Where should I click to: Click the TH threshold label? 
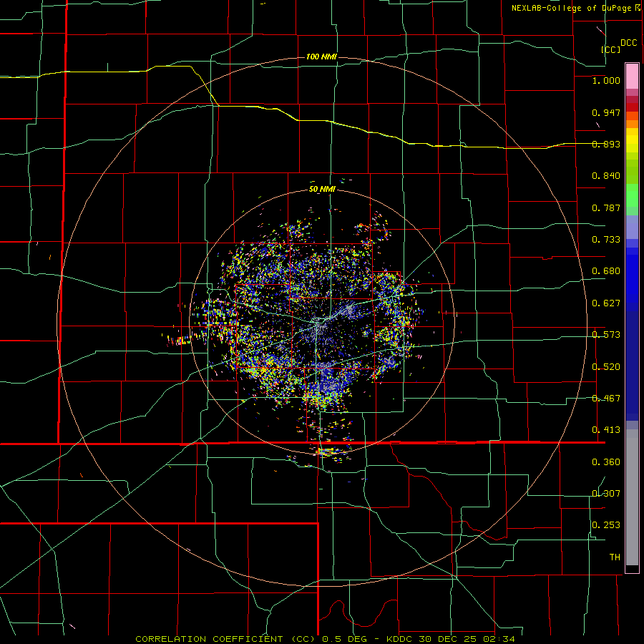click(x=615, y=557)
